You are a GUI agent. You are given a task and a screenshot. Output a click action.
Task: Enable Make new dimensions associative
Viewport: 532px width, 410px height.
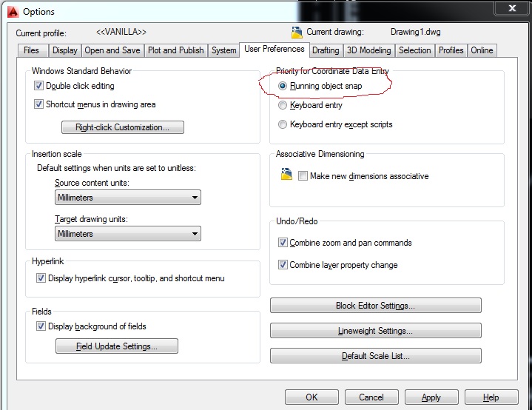coord(303,176)
